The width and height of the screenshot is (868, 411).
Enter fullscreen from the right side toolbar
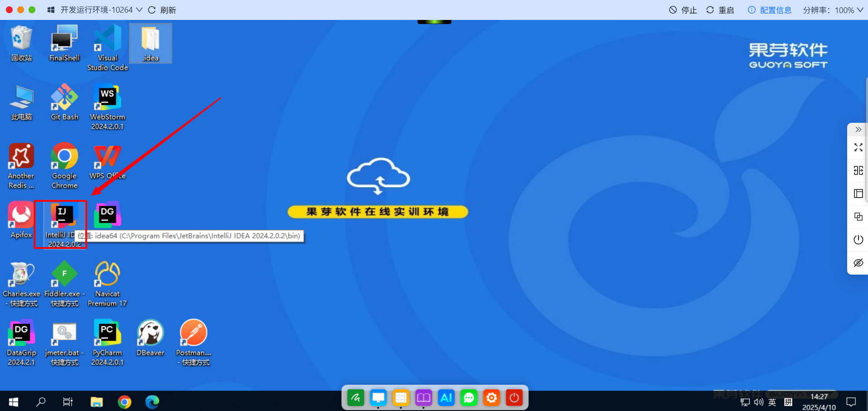coord(858,147)
